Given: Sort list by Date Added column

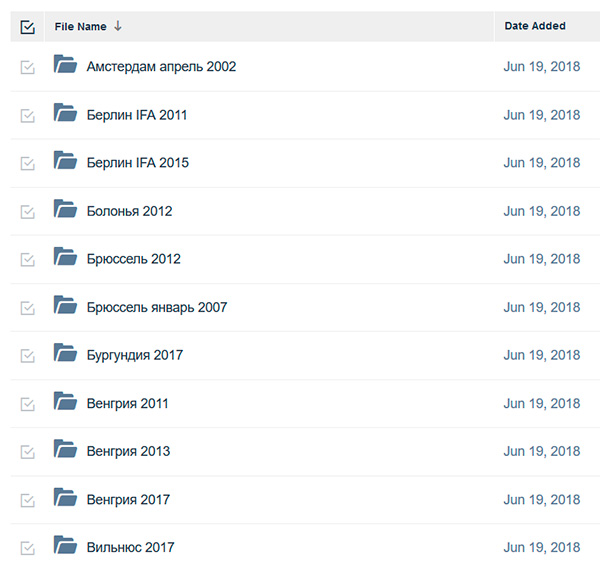Looking at the screenshot, I should (535, 26).
